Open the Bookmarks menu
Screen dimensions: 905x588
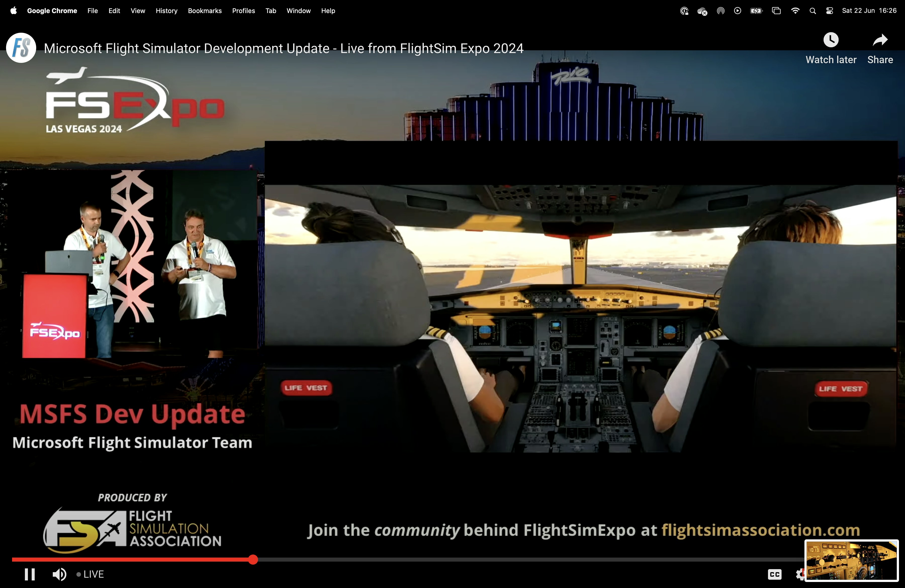coord(205,11)
